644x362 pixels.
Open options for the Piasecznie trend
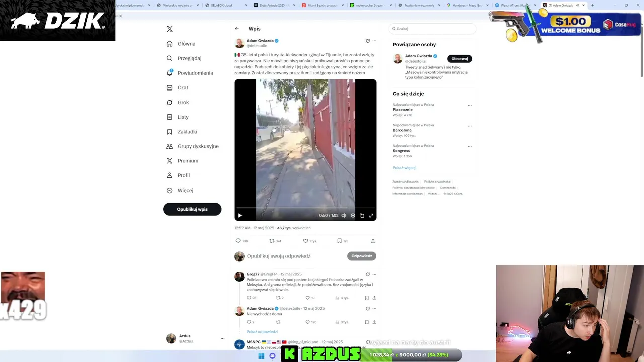point(470,106)
